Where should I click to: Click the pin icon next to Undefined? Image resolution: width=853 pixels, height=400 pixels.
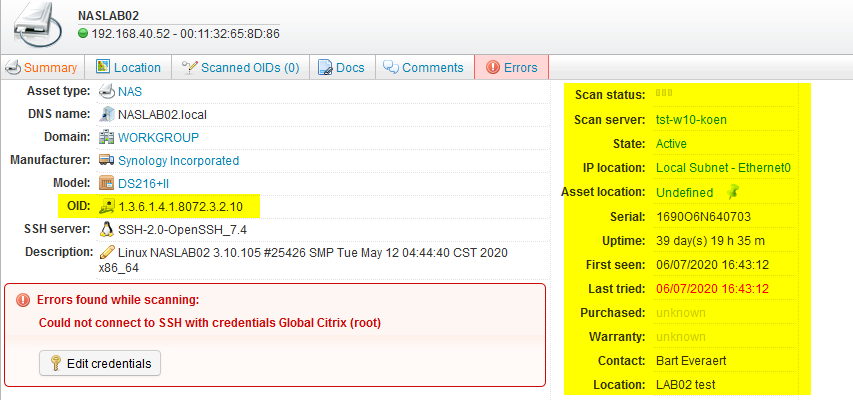[x=732, y=191]
